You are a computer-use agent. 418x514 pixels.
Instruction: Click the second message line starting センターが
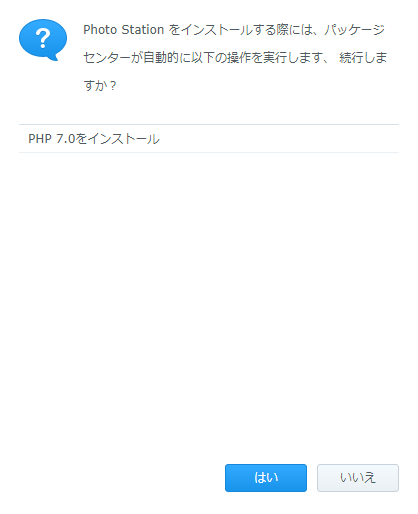point(235,58)
